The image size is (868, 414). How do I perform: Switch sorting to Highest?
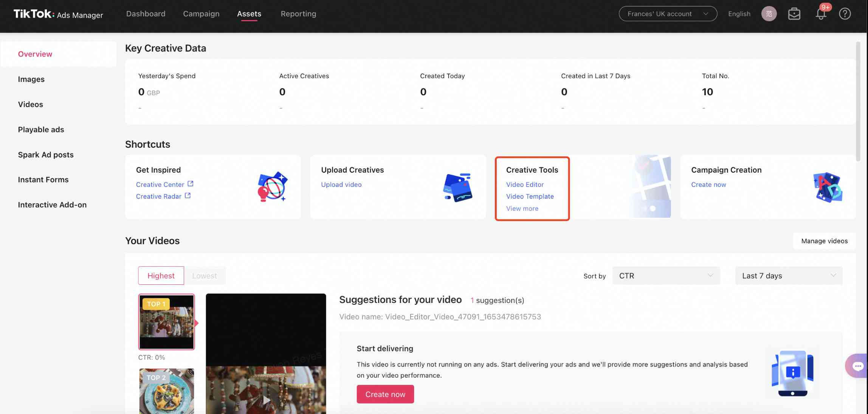coord(161,275)
